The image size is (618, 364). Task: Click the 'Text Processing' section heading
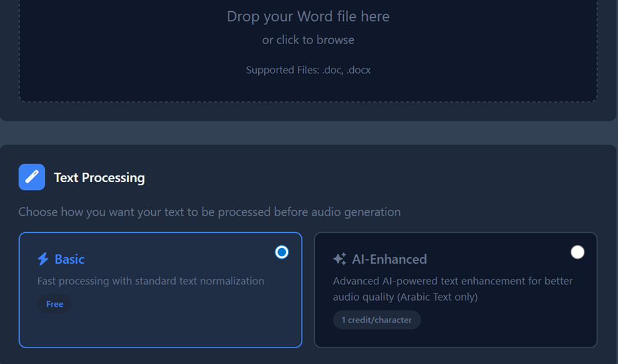point(99,177)
